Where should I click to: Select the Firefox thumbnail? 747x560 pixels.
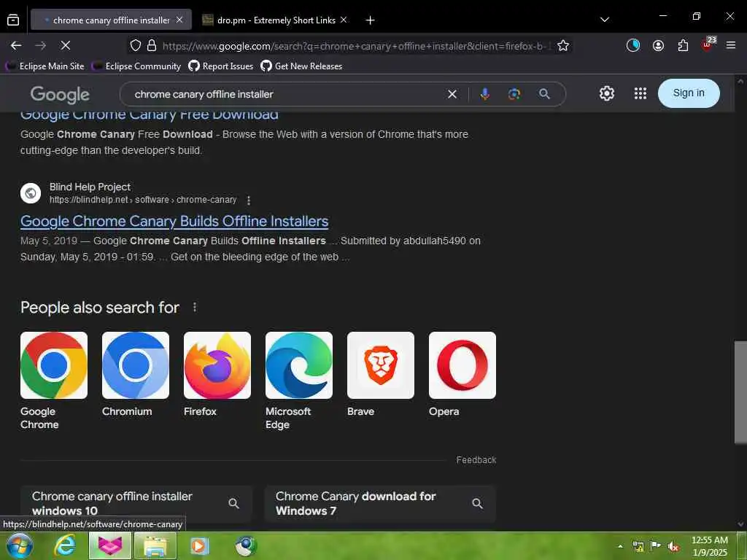(x=217, y=365)
